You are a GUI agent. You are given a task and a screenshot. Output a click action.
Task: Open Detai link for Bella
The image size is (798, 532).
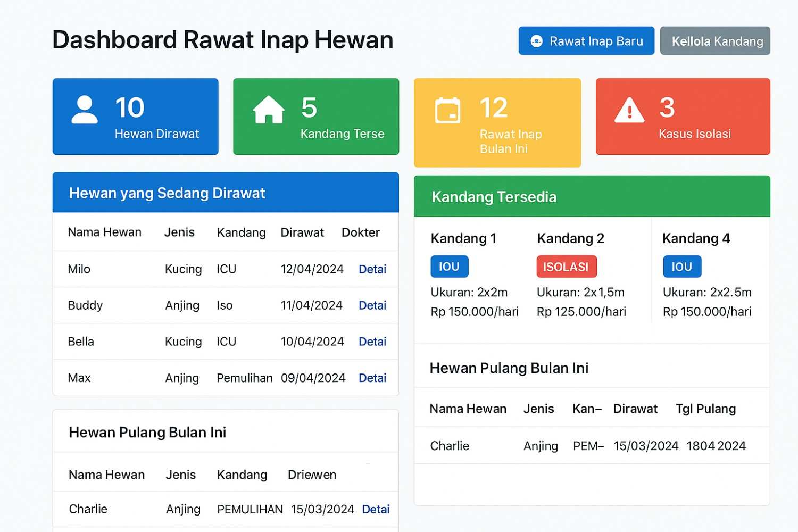pyautogui.click(x=372, y=342)
